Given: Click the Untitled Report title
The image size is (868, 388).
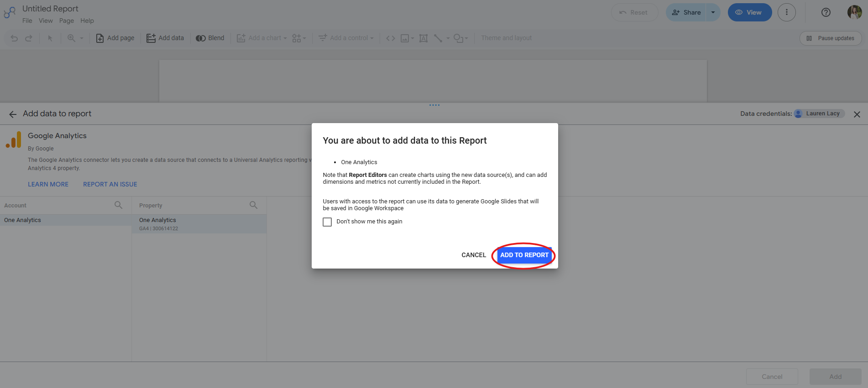Looking at the screenshot, I should tap(50, 9).
